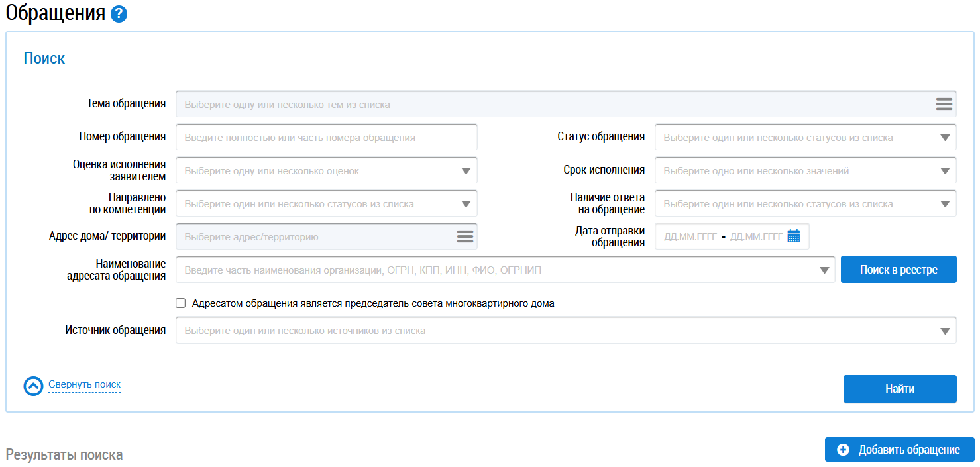The height and width of the screenshot is (467, 980).
Task: Click the help question mark icon
Action: pos(119,14)
